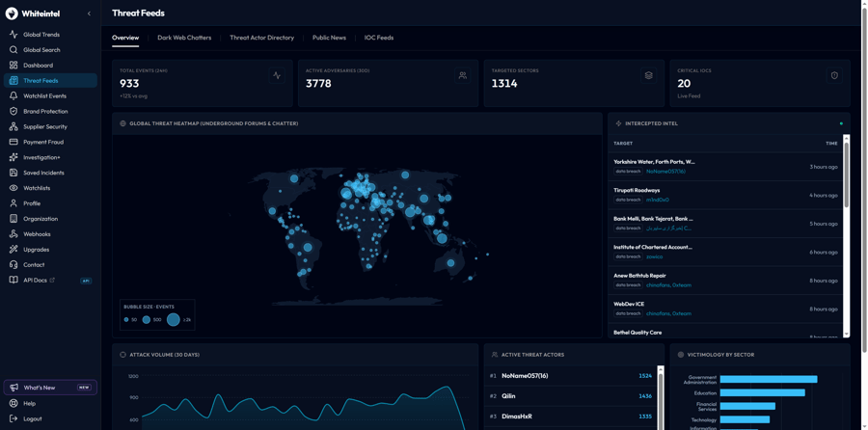The height and width of the screenshot is (430, 868).
Task: Switch to the Public News tab
Action: coord(329,38)
